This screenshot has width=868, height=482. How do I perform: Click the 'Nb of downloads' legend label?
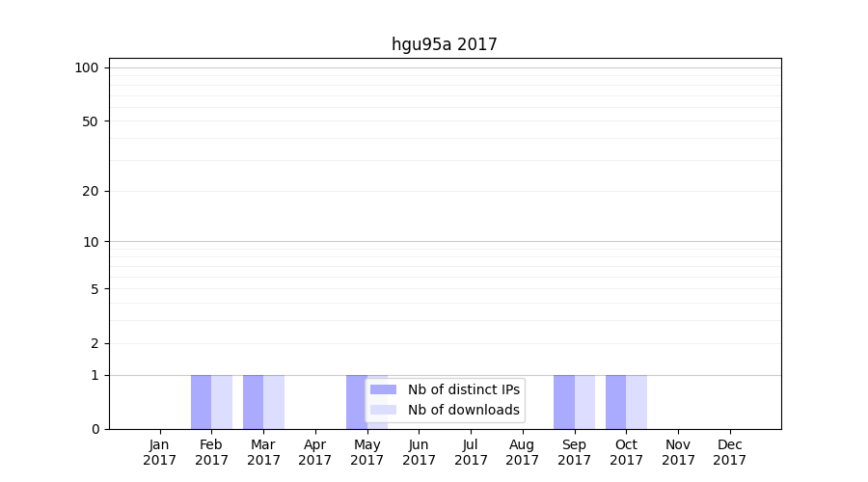(x=463, y=410)
